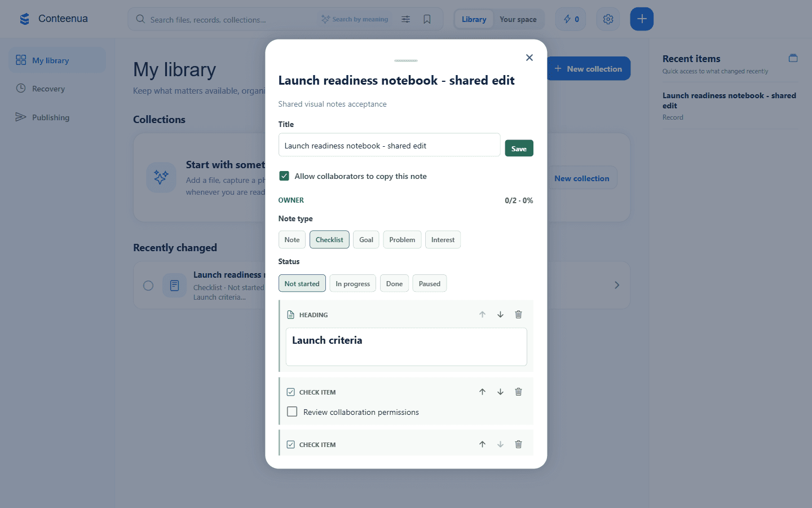Move Review collaboration permissions item up
The height and width of the screenshot is (508, 812).
[482, 392]
